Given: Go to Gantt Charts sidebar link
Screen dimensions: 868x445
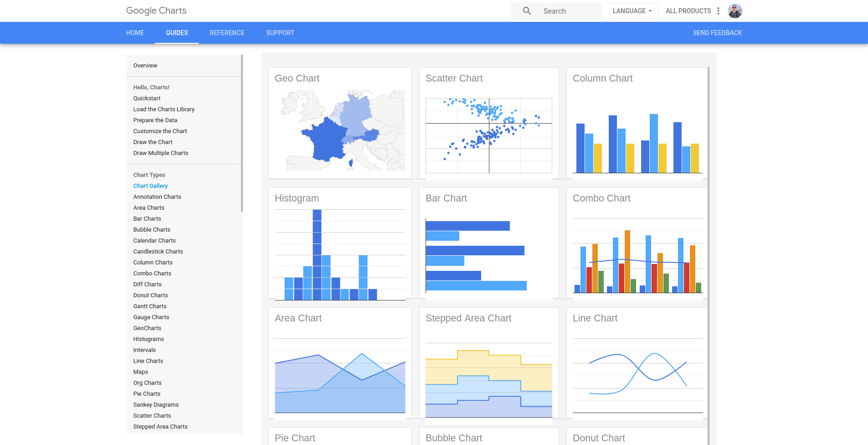Looking at the screenshot, I should pyautogui.click(x=150, y=306).
